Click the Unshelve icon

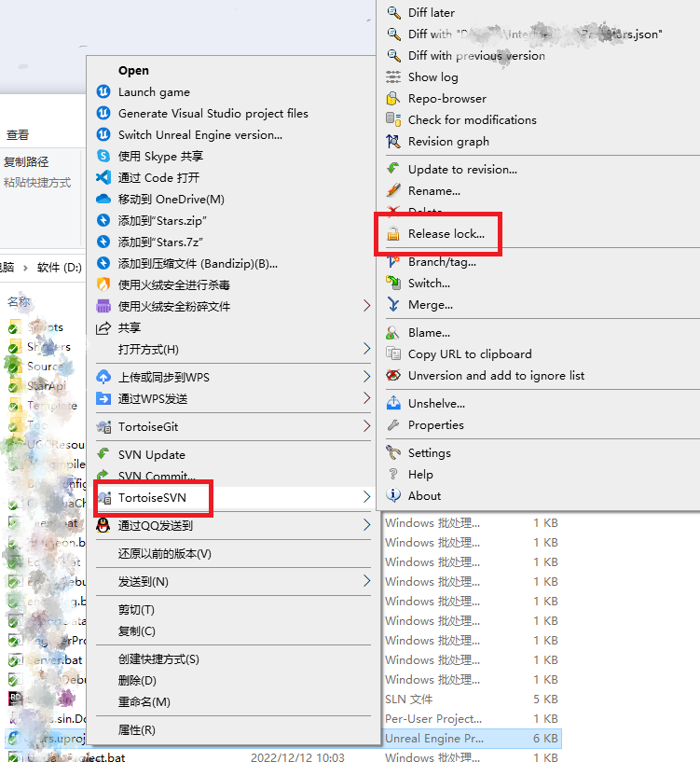click(393, 404)
